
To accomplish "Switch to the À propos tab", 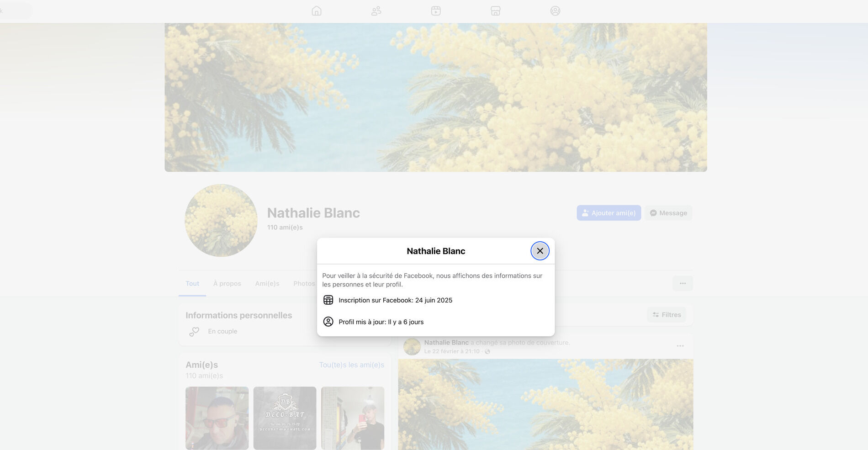I will [x=227, y=284].
